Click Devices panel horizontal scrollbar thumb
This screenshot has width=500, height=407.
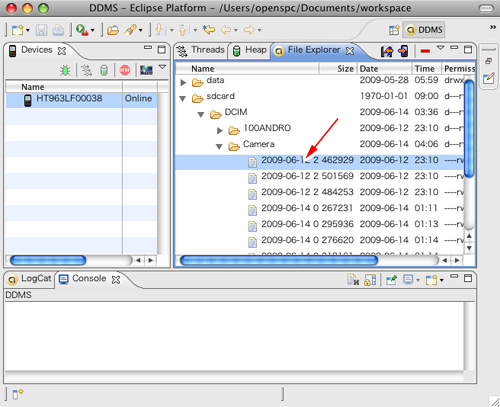[x=48, y=260]
